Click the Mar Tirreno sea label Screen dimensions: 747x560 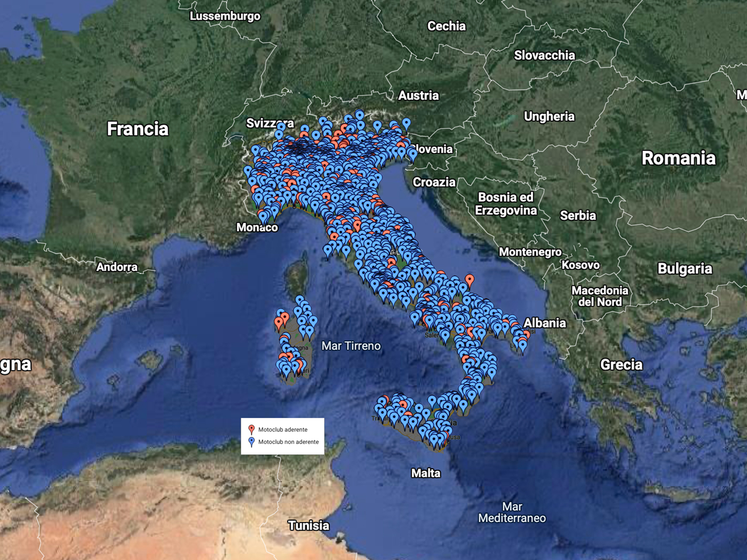pos(351,346)
